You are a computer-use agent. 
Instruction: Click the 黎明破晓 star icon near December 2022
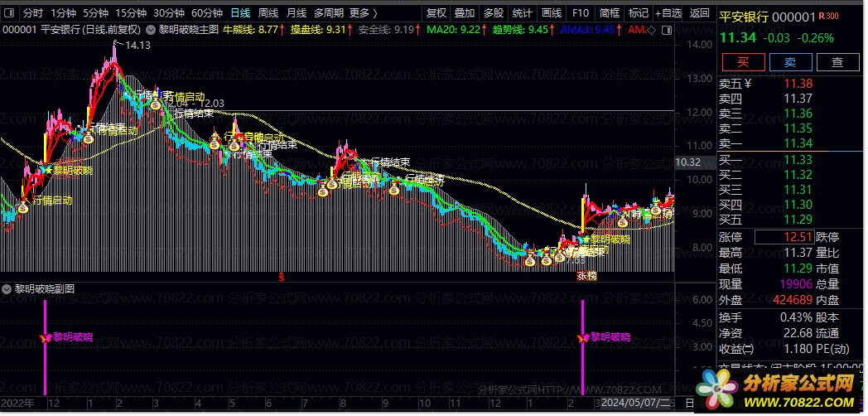tap(47, 170)
